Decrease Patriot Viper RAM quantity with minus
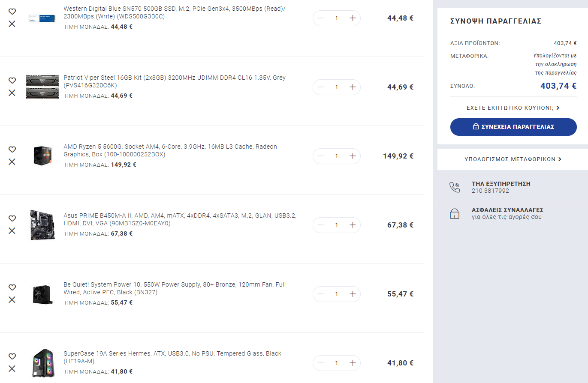Viewport: 588px width, 383px height. pyautogui.click(x=320, y=87)
